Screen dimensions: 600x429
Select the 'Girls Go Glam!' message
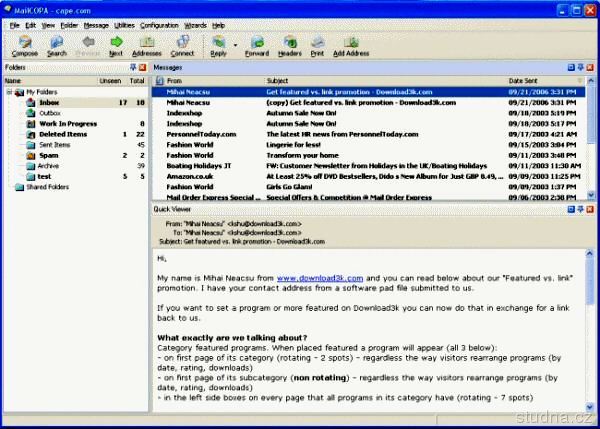(x=369, y=187)
